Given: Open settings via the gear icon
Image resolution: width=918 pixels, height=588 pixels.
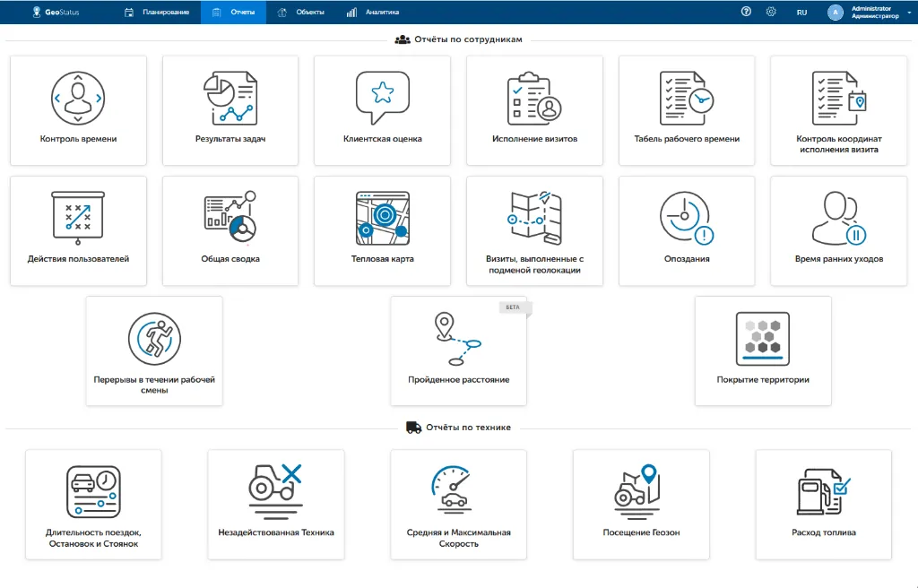Looking at the screenshot, I should click(x=771, y=12).
